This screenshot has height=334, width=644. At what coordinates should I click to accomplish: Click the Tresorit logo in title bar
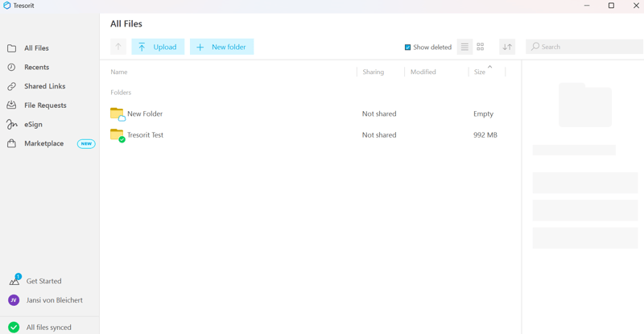point(6,6)
